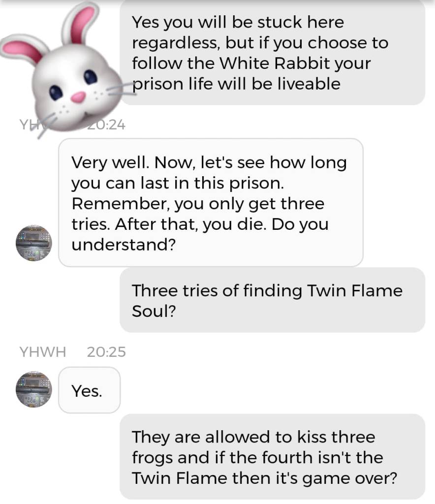435x504 pixels.
Task: Select the 'Very well. Now, let's see' message
Action: click(x=211, y=202)
